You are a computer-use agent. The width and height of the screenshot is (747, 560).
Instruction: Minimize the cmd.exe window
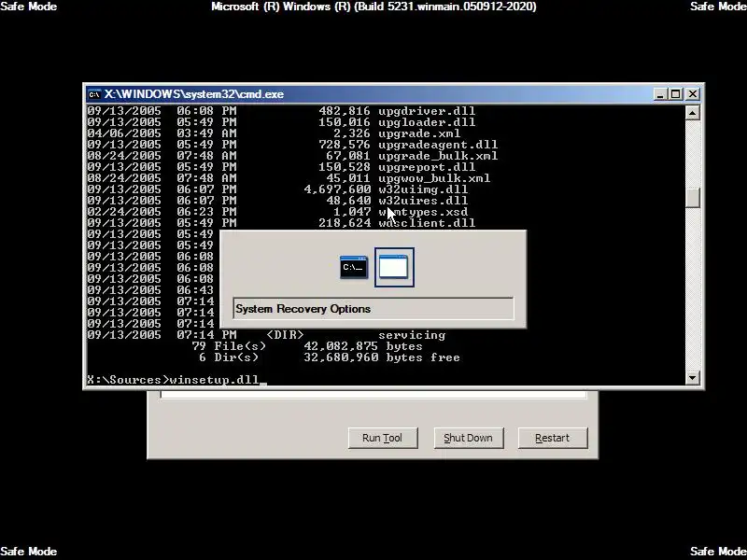tap(660, 94)
